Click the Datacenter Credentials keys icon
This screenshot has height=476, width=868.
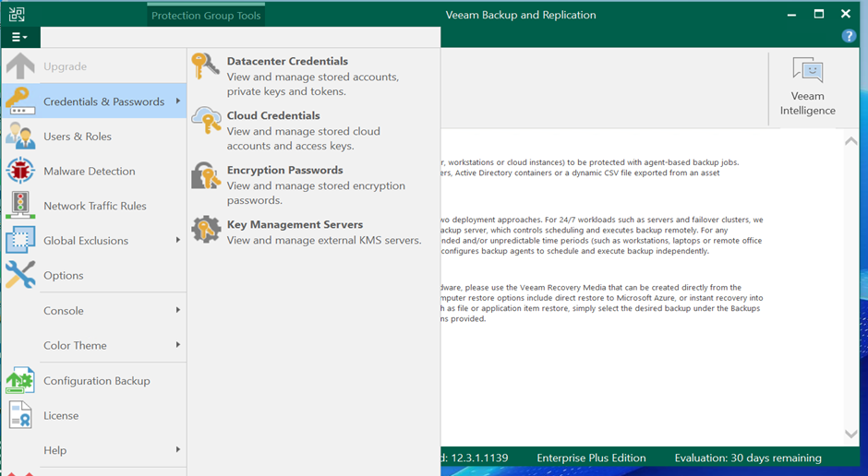click(206, 66)
